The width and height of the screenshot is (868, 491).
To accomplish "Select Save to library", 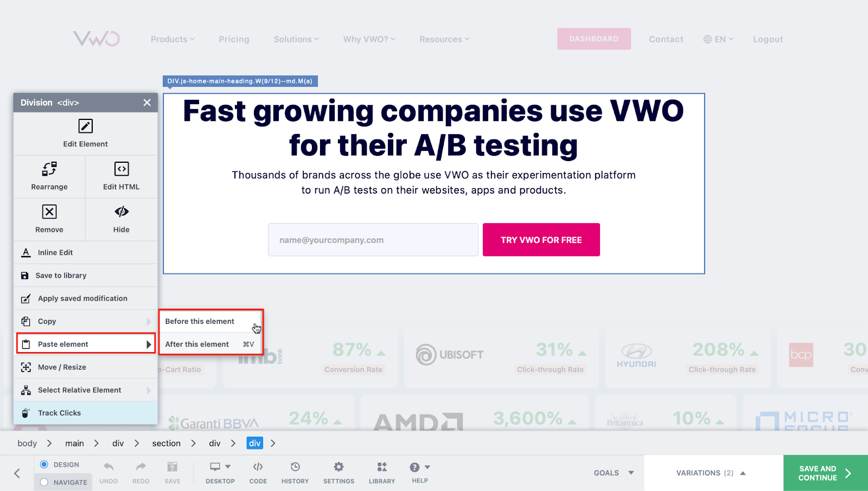I will click(x=86, y=276).
